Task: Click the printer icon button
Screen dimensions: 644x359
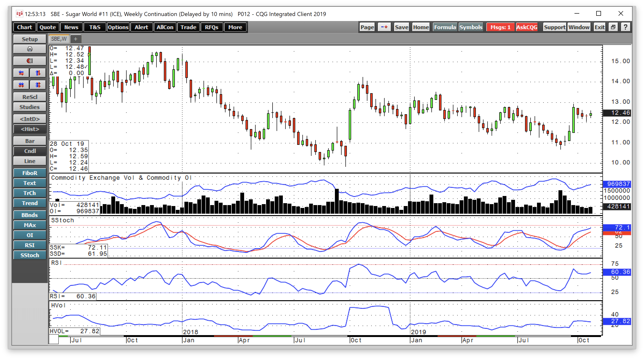Action: pos(30,49)
